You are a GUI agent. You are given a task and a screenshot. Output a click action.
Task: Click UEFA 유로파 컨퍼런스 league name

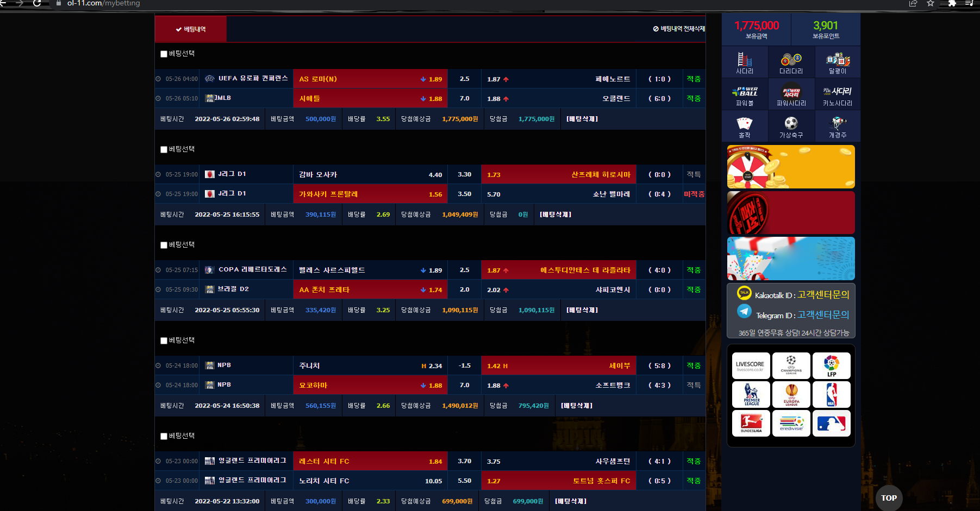[x=253, y=78]
